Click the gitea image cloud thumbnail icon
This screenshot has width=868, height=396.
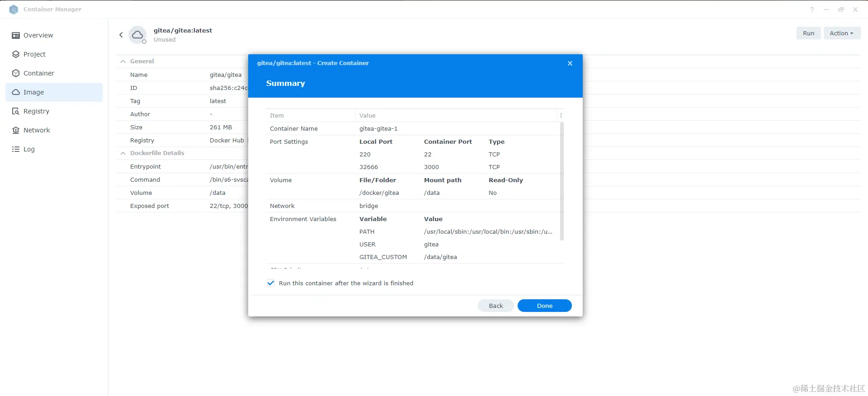137,35
